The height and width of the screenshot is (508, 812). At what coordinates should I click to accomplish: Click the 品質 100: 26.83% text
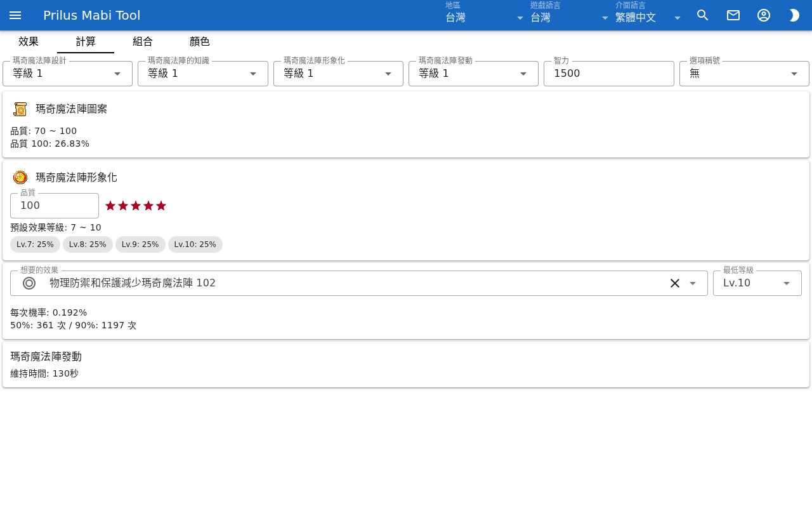(x=50, y=144)
